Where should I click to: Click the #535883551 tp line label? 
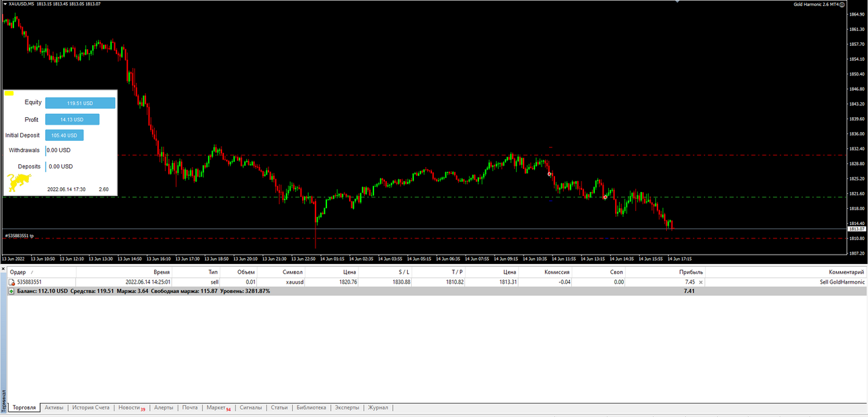pos(20,236)
